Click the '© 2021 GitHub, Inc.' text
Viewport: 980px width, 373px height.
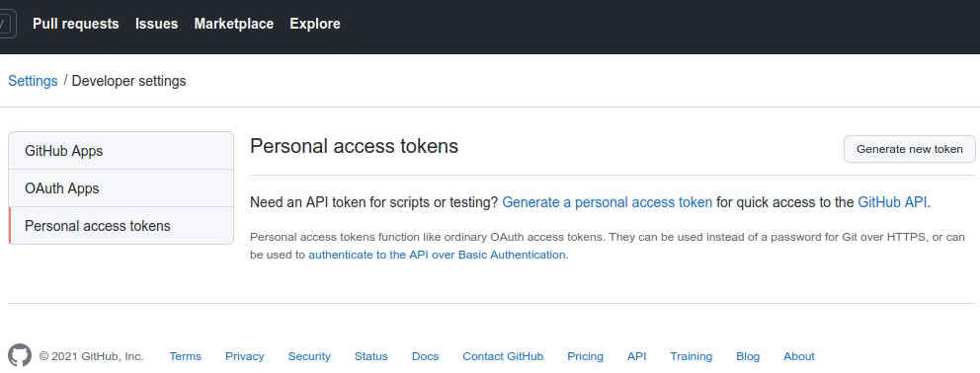pyautogui.click(x=91, y=356)
